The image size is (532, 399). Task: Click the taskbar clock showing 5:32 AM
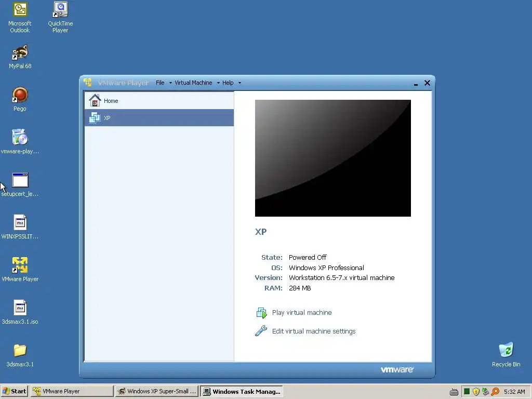tap(514, 392)
